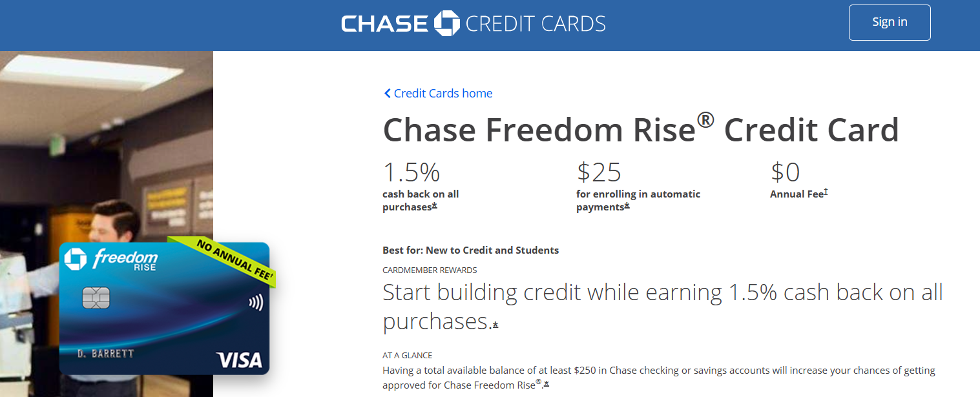Click the asterisk after the cardmember rewards headline
This screenshot has width=980, height=397.
tap(495, 325)
